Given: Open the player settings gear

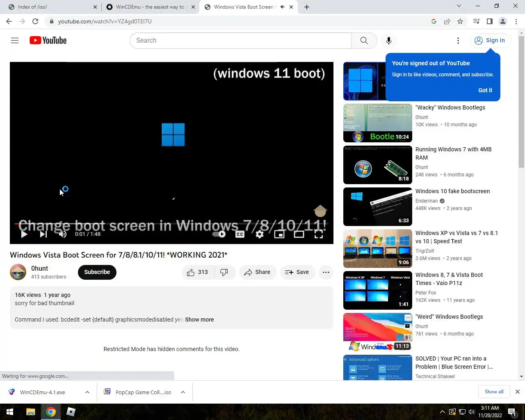Looking at the screenshot, I should point(260,234).
